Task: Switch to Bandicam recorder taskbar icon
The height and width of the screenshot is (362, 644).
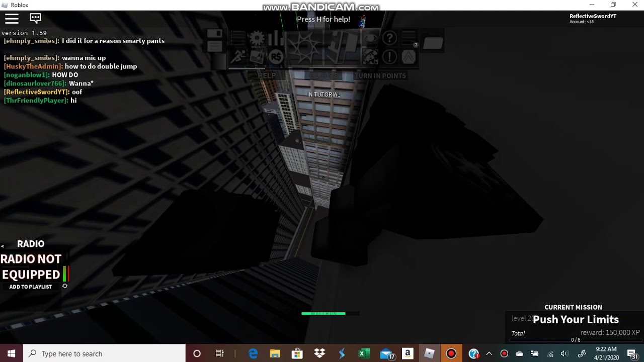Action: pos(451,353)
